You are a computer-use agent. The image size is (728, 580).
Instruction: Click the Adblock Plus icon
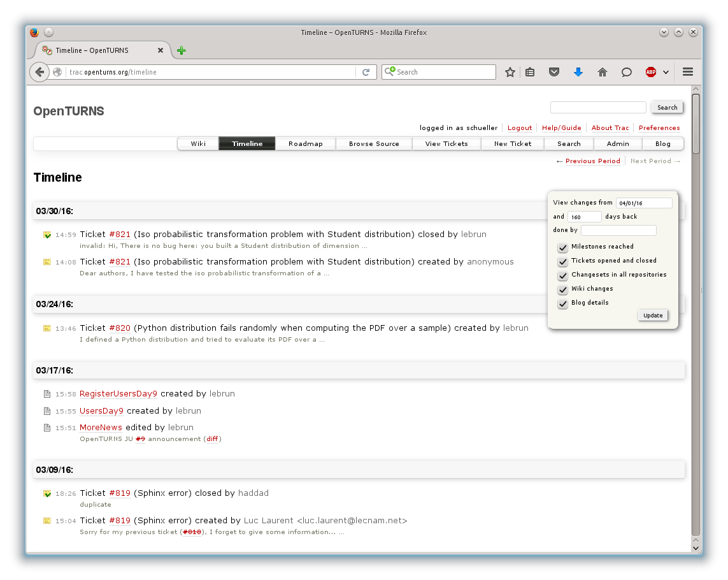coord(651,72)
